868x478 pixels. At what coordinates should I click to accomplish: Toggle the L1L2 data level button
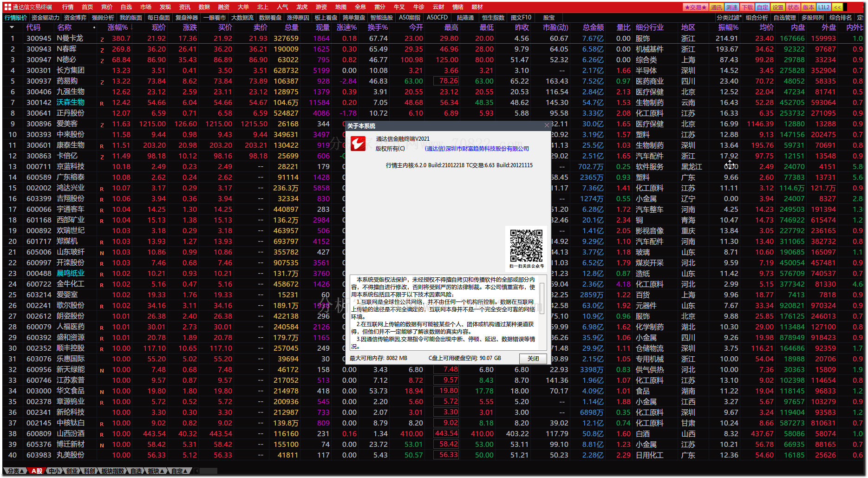click(824, 7)
